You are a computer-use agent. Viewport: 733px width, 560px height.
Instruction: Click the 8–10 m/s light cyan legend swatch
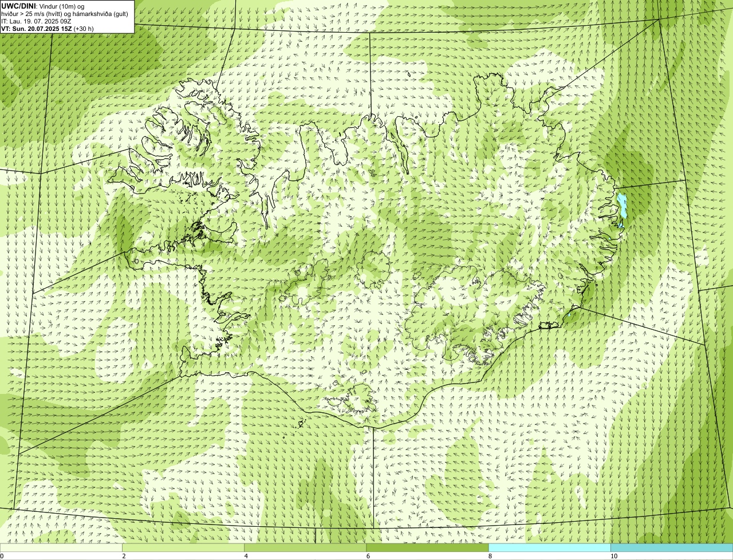pos(550,548)
